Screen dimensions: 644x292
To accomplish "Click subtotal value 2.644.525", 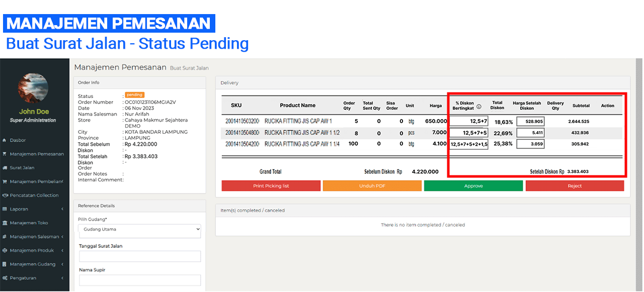I will pos(579,122).
